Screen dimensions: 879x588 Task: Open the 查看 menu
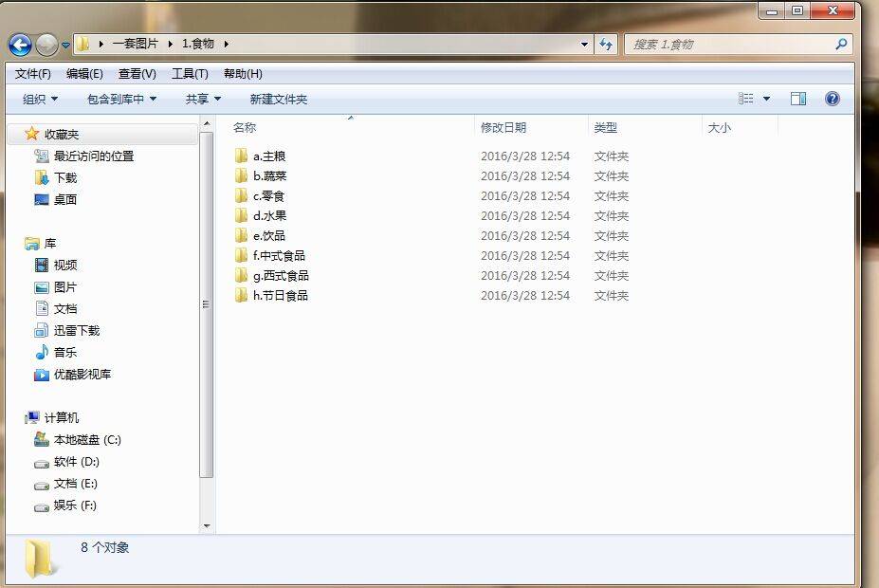click(x=133, y=73)
